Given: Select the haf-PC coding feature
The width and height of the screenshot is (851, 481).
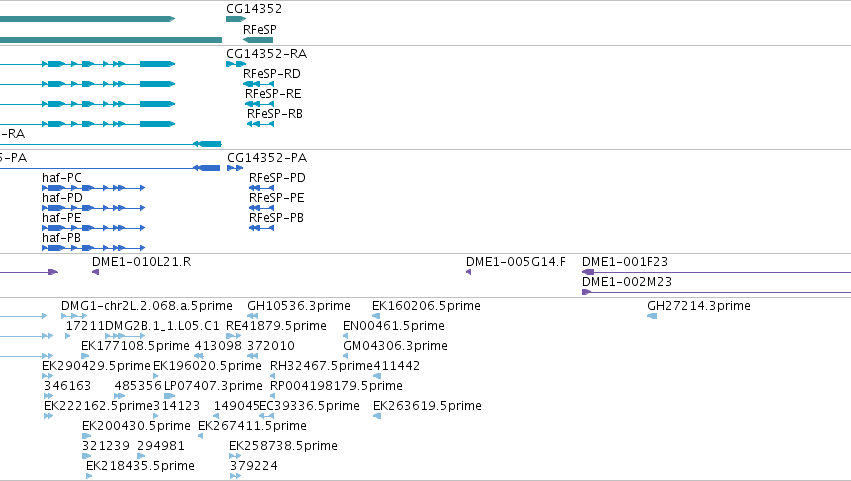Looking at the screenshot, I should coord(93,188).
